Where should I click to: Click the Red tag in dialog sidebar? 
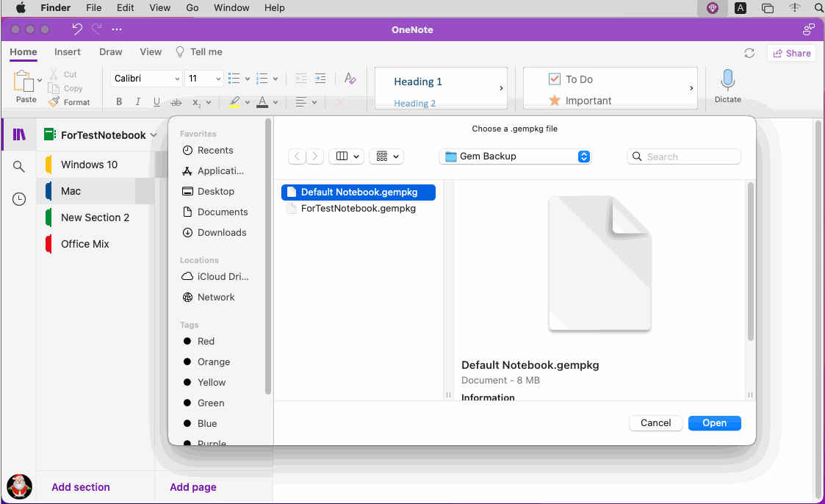click(x=206, y=342)
